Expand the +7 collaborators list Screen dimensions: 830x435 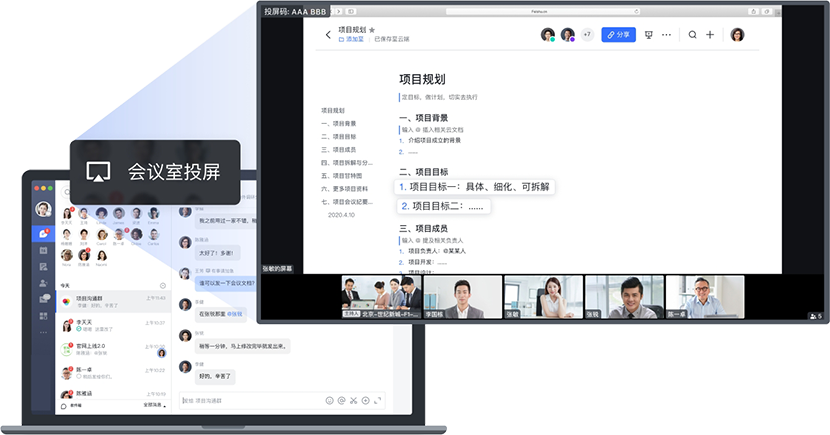tap(587, 35)
